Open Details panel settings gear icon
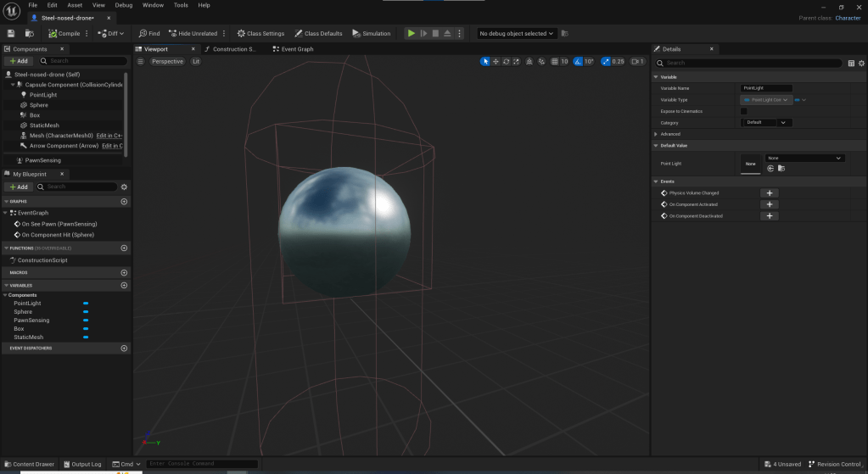 point(861,63)
